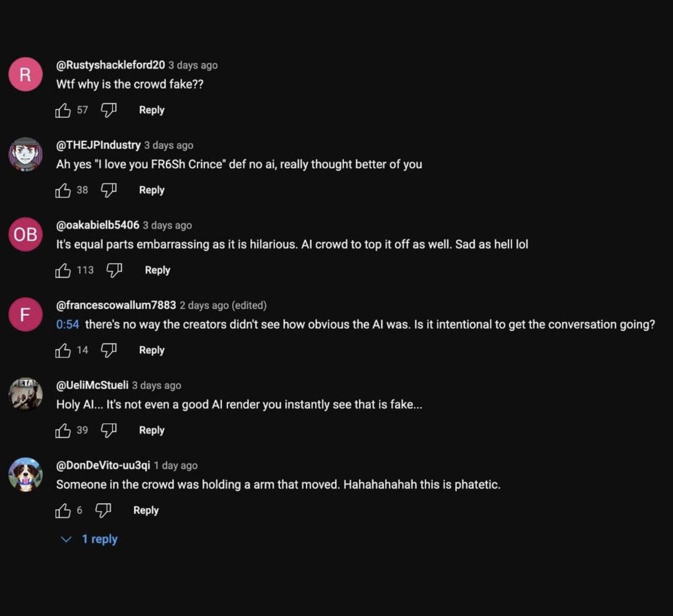Dislike the comment by @Rustyshackleford20

click(x=108, y=110)
